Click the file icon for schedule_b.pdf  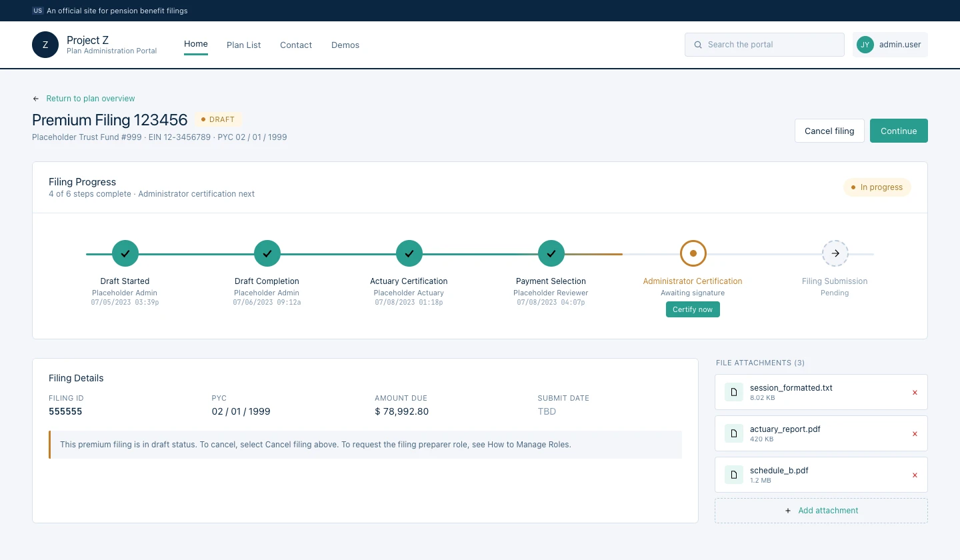[734, 475]
